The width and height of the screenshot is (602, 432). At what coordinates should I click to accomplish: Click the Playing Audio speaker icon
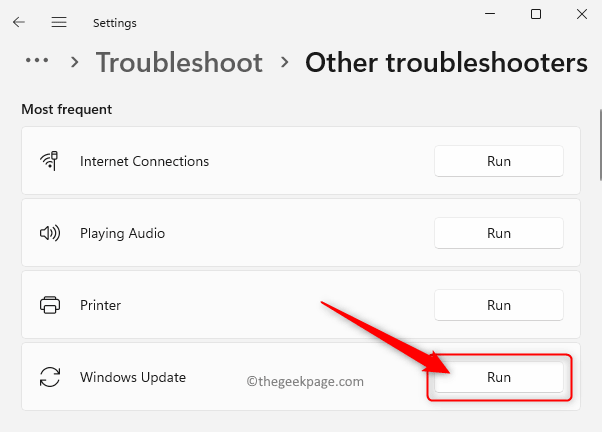click(x=50, y=233)
